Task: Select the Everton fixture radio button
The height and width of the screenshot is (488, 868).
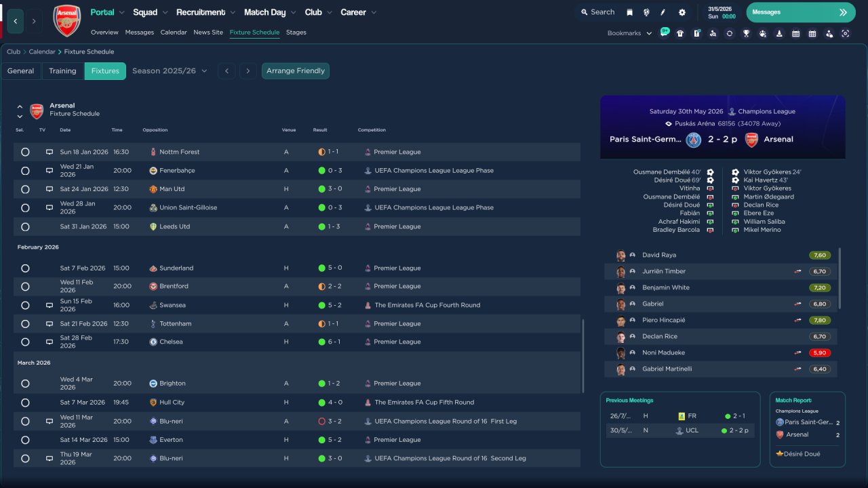Action: click(x=25, y=440)
